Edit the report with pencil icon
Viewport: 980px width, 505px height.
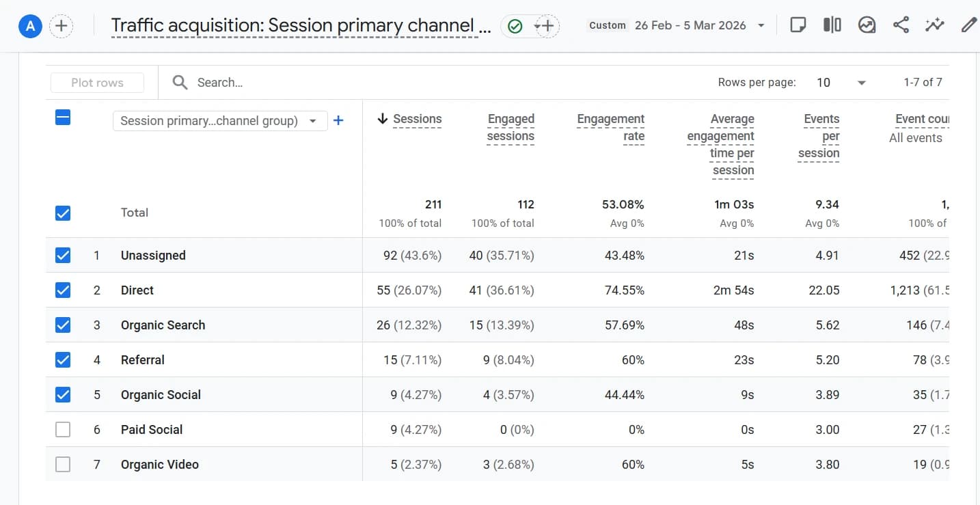coord(968,24)
